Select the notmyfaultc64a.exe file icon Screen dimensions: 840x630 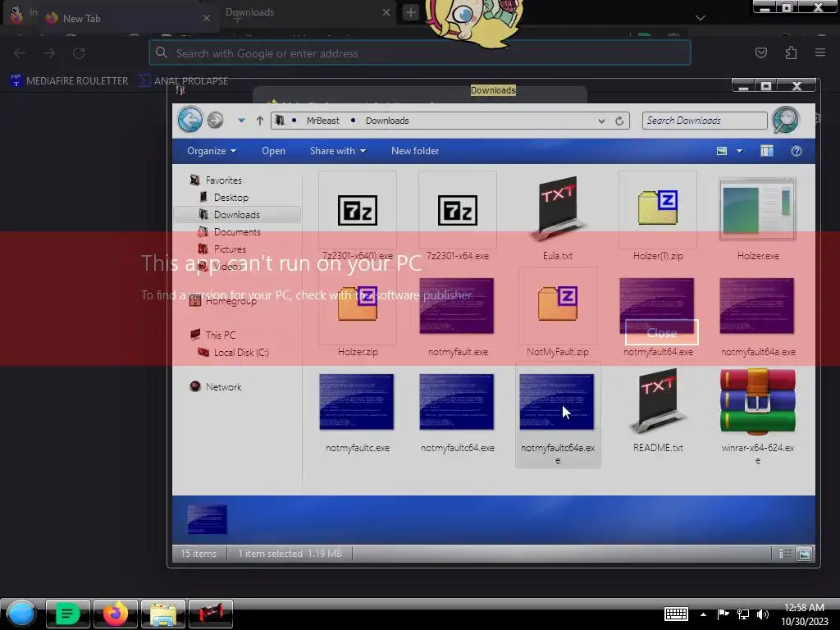pos(557,402)
